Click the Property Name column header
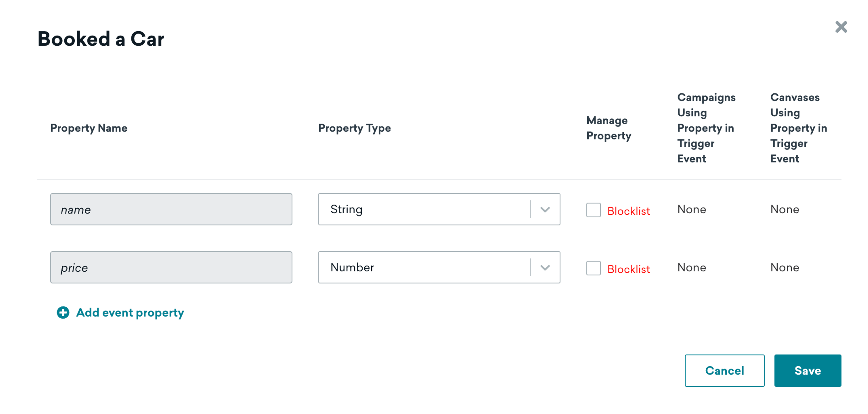 pos(89,128)
